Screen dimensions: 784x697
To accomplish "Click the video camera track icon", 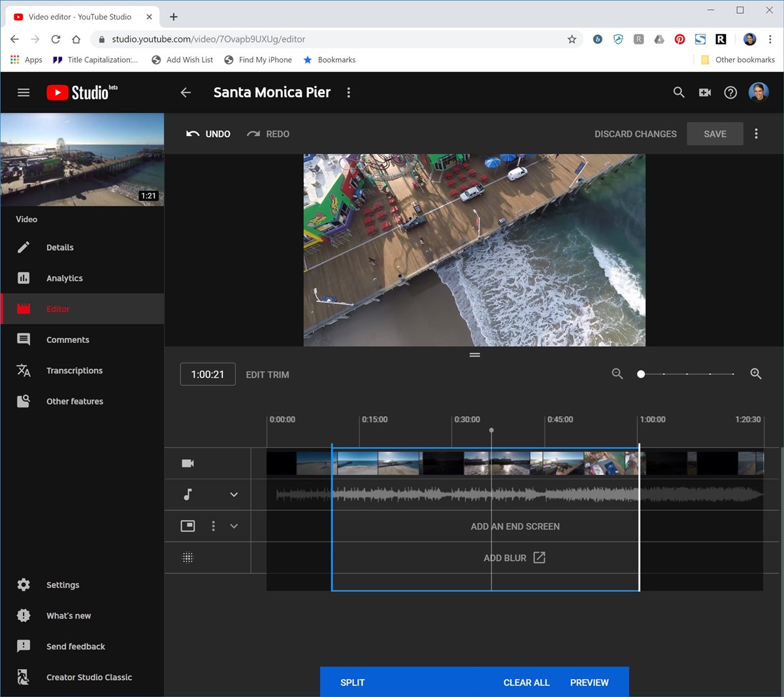I will pos(188,463).
